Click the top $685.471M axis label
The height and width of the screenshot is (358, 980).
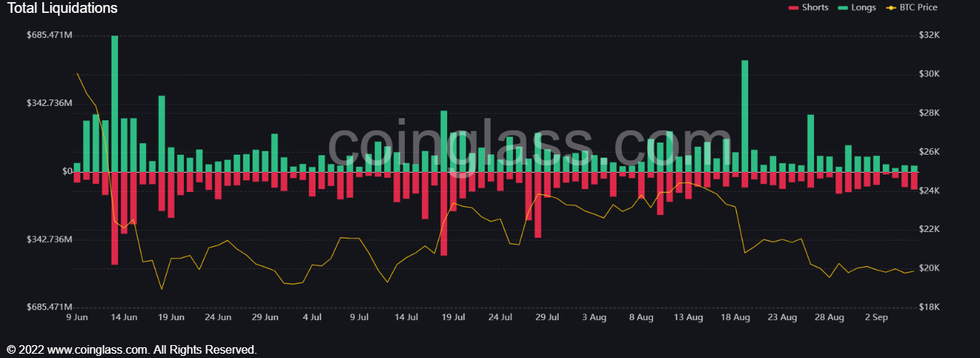tap(50, 35)
